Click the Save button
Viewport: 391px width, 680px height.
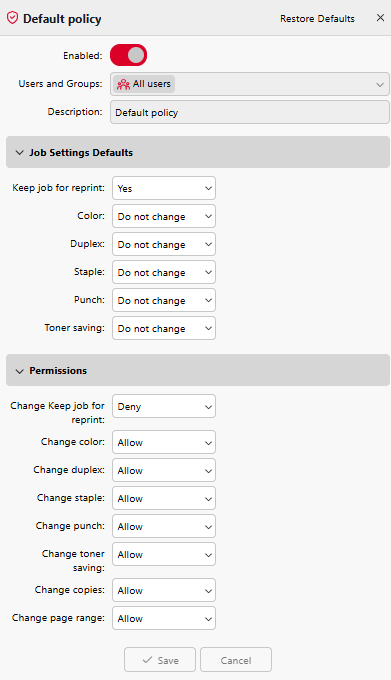160,660
